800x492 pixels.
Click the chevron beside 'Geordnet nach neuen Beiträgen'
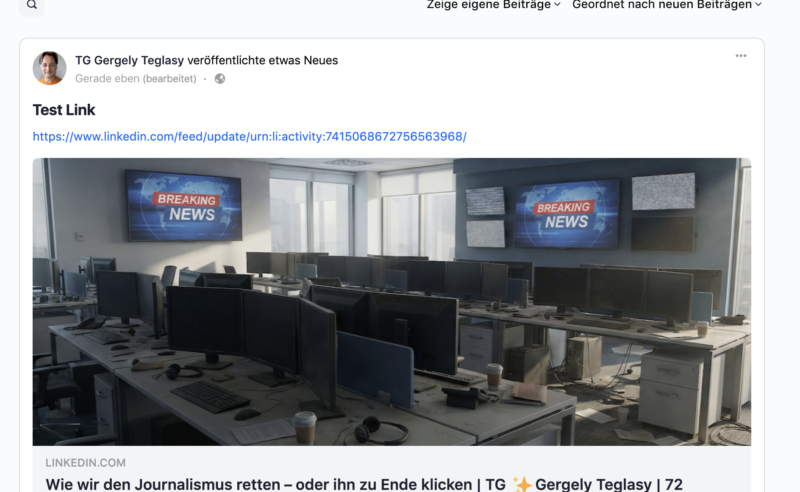point(758,5)
